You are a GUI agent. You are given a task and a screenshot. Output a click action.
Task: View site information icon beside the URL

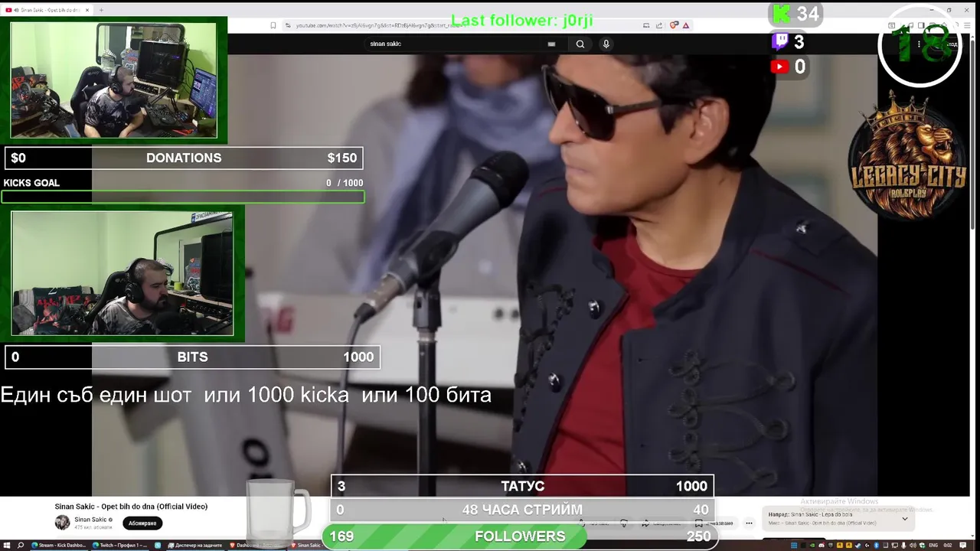(288, 25)
